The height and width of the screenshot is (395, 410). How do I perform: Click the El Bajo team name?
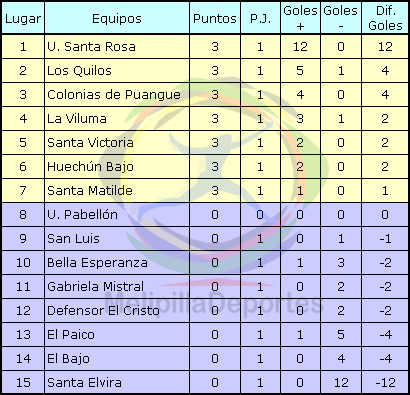click(x=68, y=359)
